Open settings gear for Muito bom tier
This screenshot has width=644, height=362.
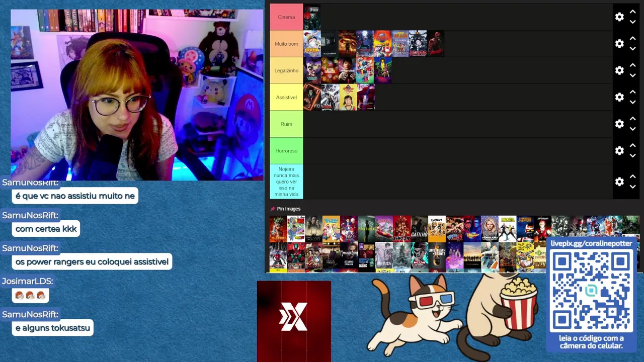pyautogui.click(x=619, y=44)
